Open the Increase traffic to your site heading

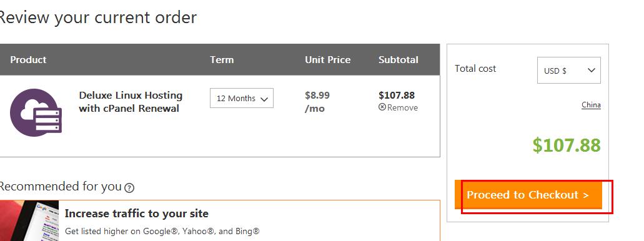click(x=136, y=214)
